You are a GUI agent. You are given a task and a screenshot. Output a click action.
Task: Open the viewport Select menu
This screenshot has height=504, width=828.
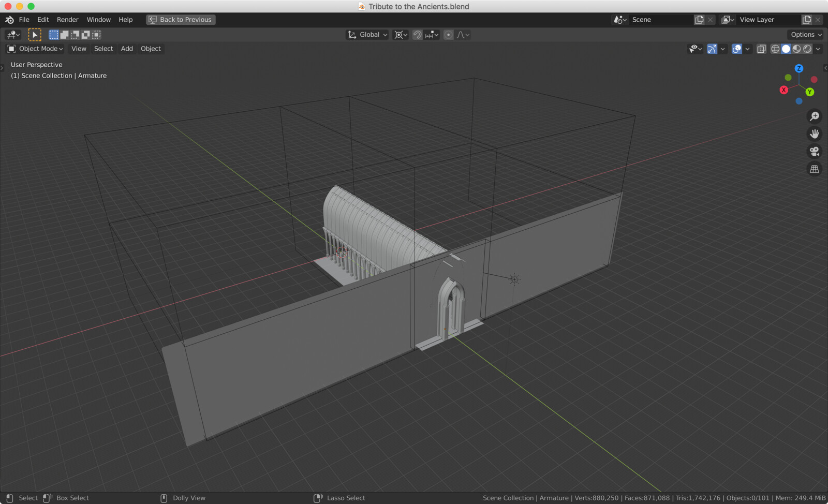[x=103, y=49]
